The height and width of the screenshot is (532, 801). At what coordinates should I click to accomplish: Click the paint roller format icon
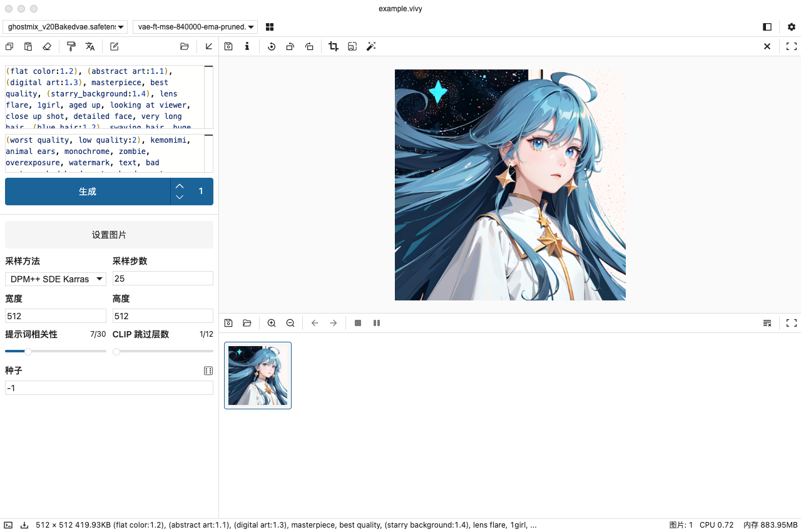click(x=71, y=46)
